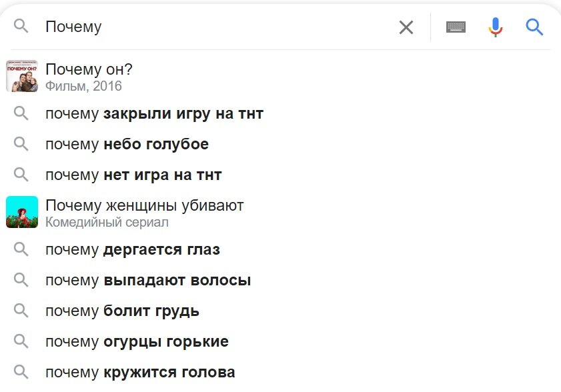561x392 pixels.
Task: Open 'Почему женщины убивают' series thumbnail
Action: pyautogui.click(x=21, y=213)
